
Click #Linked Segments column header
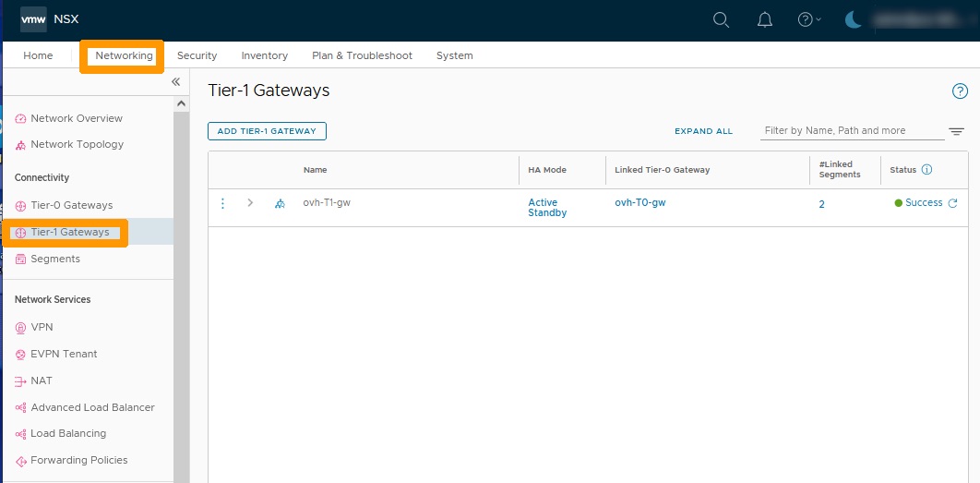point(840,170)
